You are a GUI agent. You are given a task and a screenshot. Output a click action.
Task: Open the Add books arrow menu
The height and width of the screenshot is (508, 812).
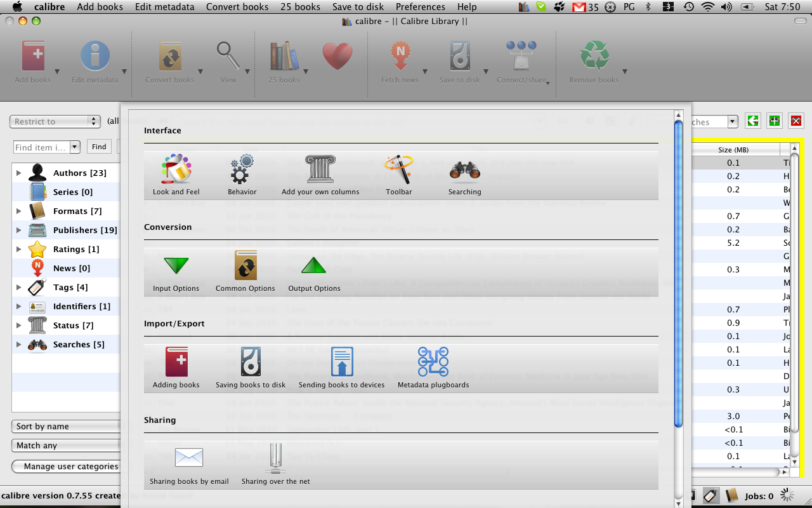click(x=57, y=72)
